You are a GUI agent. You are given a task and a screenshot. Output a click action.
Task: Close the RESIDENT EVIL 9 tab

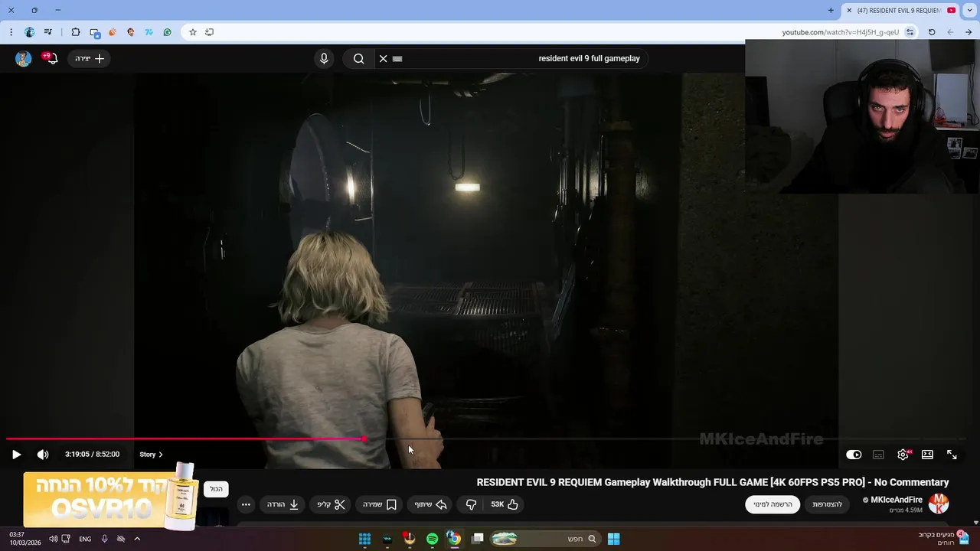point(849,10)
